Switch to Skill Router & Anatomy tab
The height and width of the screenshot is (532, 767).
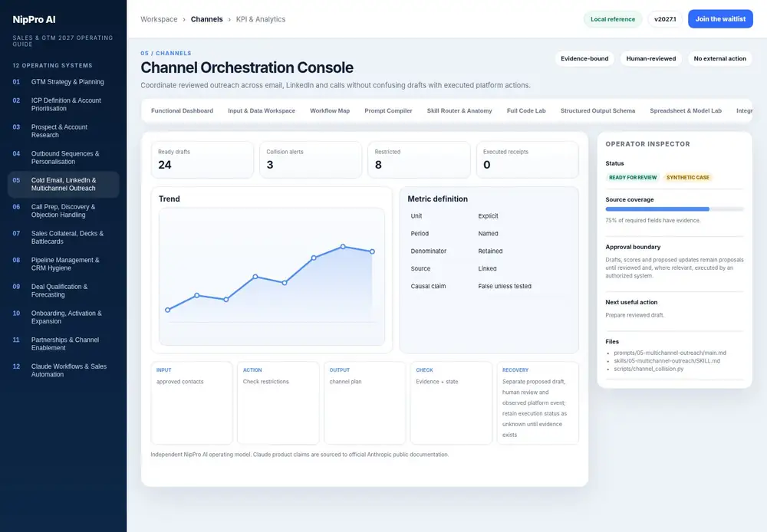459,110
